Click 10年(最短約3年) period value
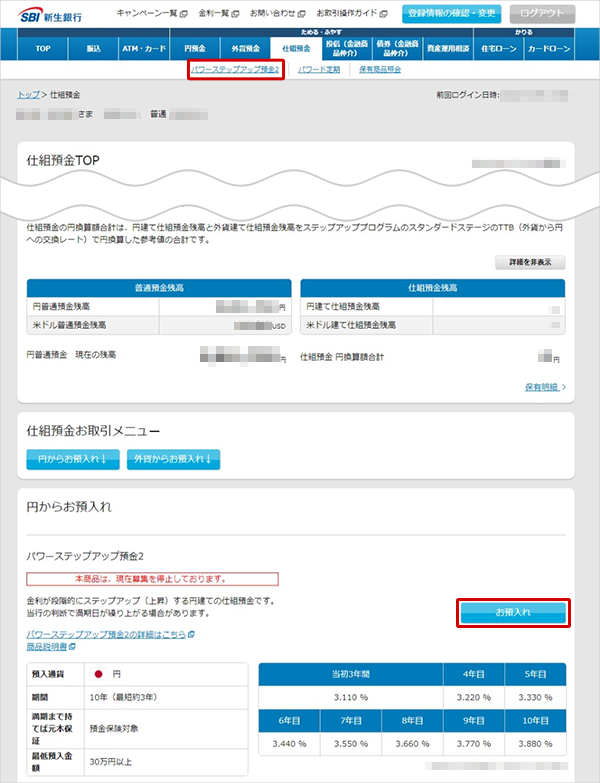 coord(123,697)
